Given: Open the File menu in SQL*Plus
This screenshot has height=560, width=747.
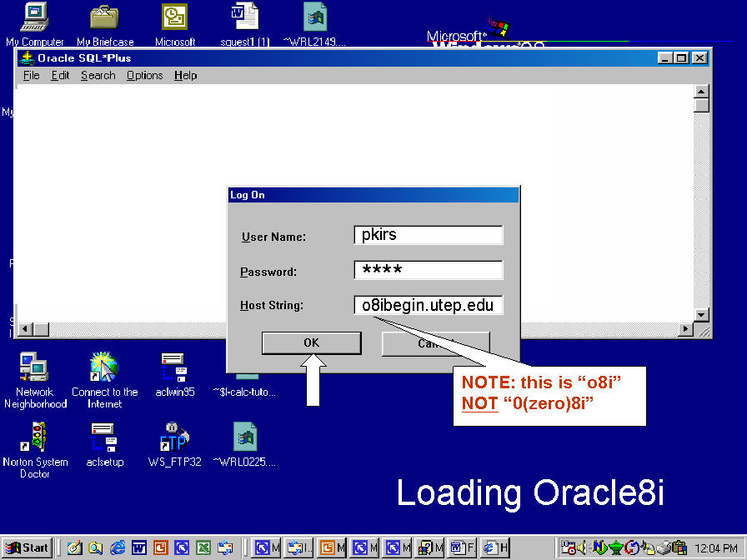Looking at the screenshot, I should (x=32, y=75).
